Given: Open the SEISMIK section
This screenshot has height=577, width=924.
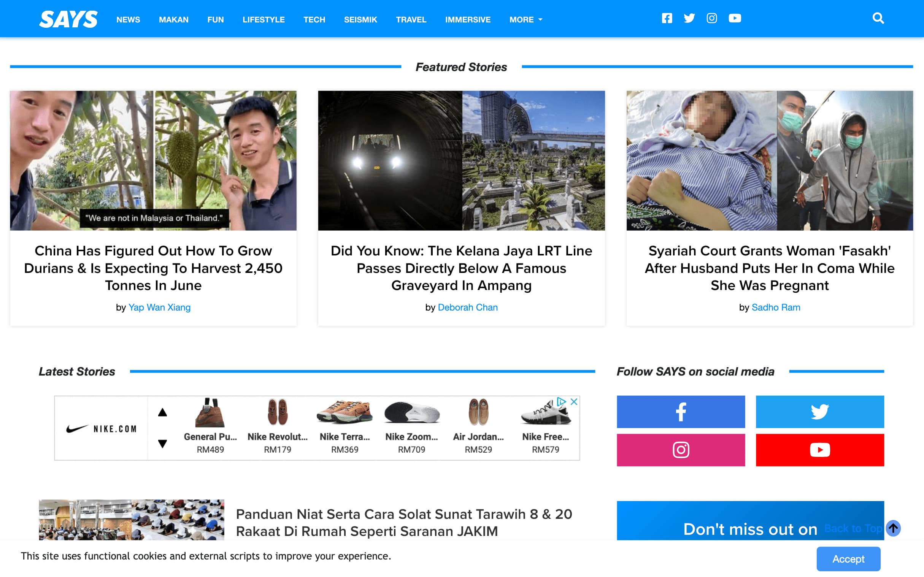Looking at the screenshot, I should point(361,19).
